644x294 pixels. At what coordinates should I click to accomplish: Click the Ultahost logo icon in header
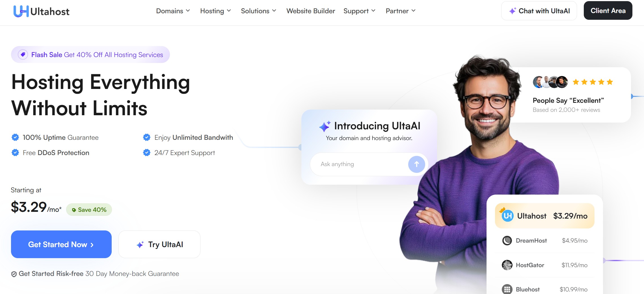point(21,11)
